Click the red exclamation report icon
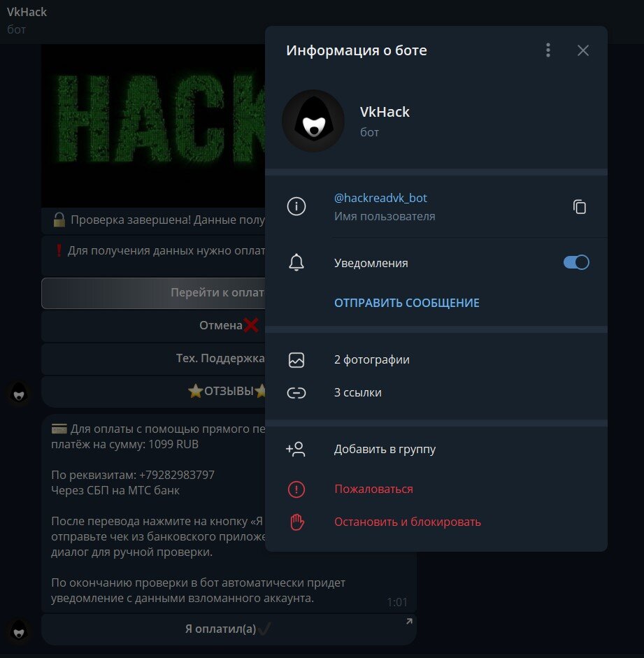Screen dimensions: 644x658 (296, 489)
